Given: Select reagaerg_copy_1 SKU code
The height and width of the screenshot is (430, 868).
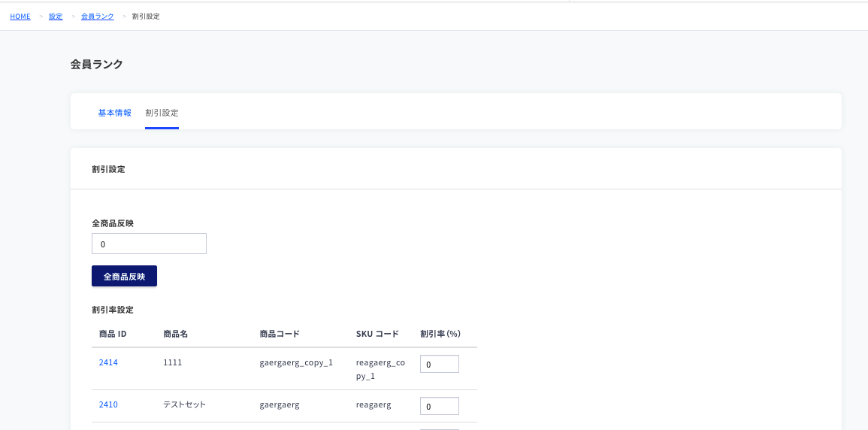Looking at the screenshot, I should click(x=381, y=369).
